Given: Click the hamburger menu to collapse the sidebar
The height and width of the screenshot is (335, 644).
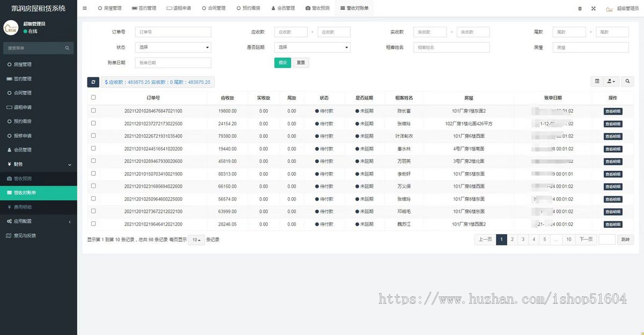Looking at the screenshot, I should tap(84, 8).
